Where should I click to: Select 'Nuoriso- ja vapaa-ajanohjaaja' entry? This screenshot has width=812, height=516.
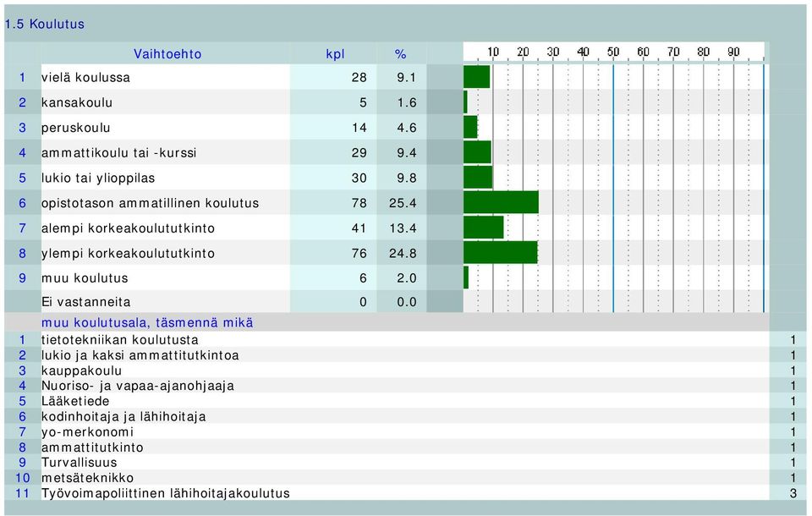coord(138,386)
